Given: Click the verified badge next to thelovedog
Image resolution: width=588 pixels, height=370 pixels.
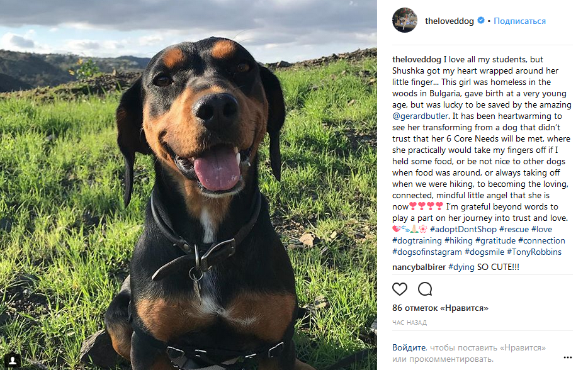Looking at the screenshot, I should tap(481, 20).
